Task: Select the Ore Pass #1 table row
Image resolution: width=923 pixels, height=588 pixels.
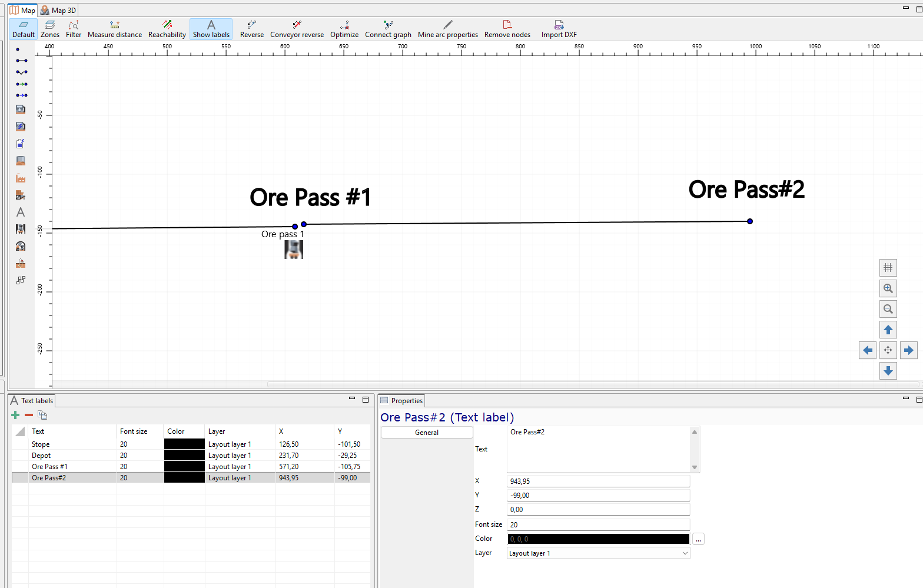Action: pyautogui.click(x=191, y=467)
